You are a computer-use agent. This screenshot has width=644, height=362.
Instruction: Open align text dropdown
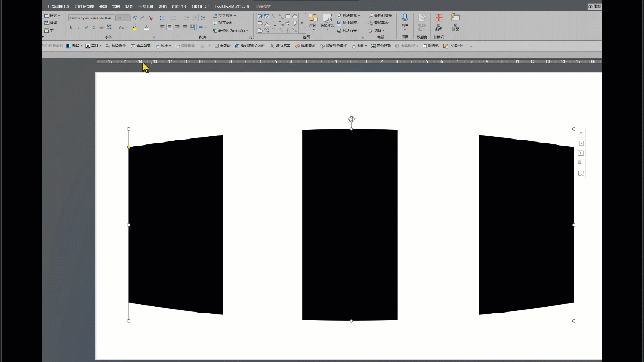[224, 23]
